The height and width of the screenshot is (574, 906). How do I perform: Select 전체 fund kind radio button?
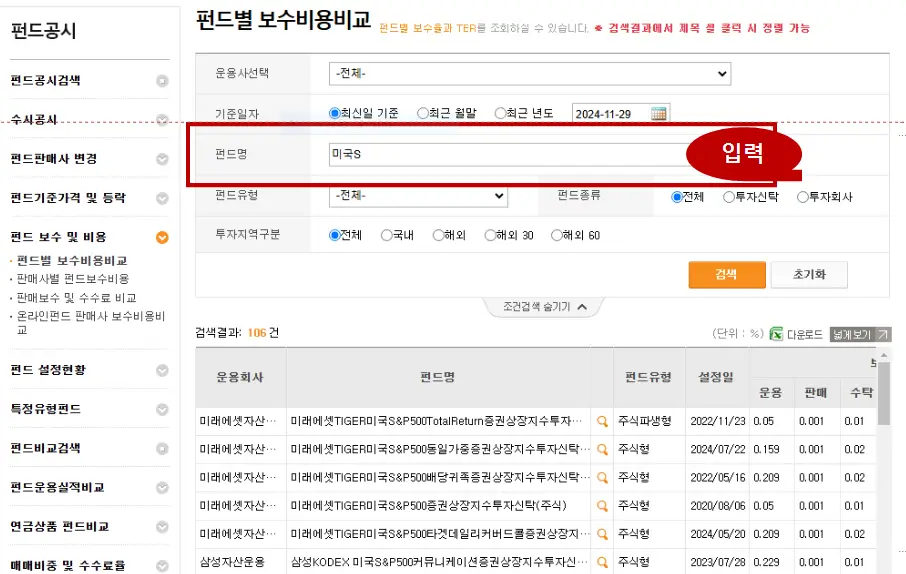tap(677, 197)
